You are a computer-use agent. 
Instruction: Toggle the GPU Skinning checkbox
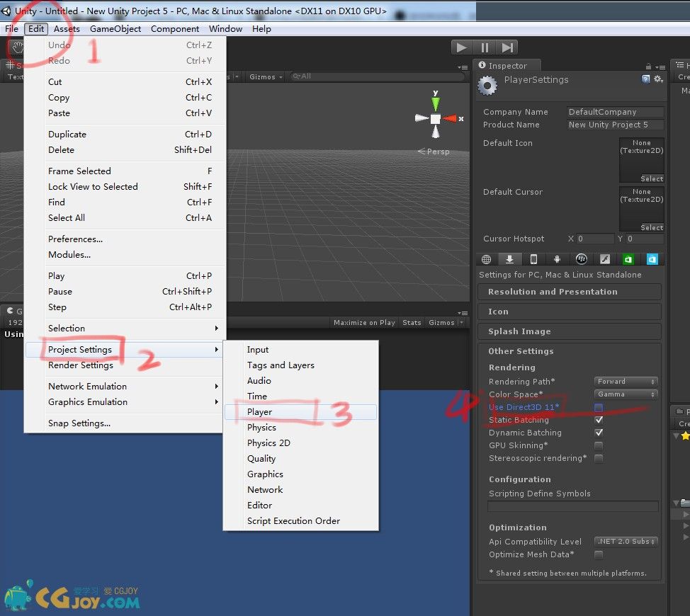tap(599, 445)
